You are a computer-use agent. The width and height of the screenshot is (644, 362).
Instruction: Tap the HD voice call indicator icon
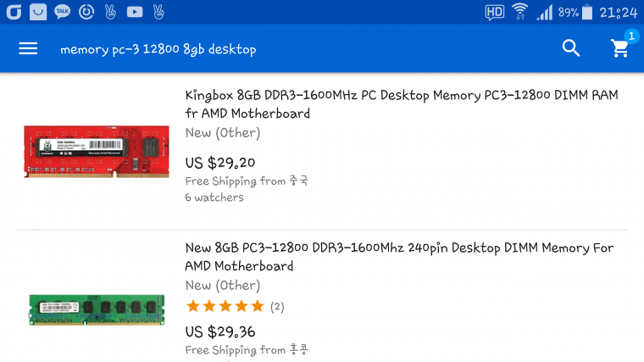pos(495,13)
